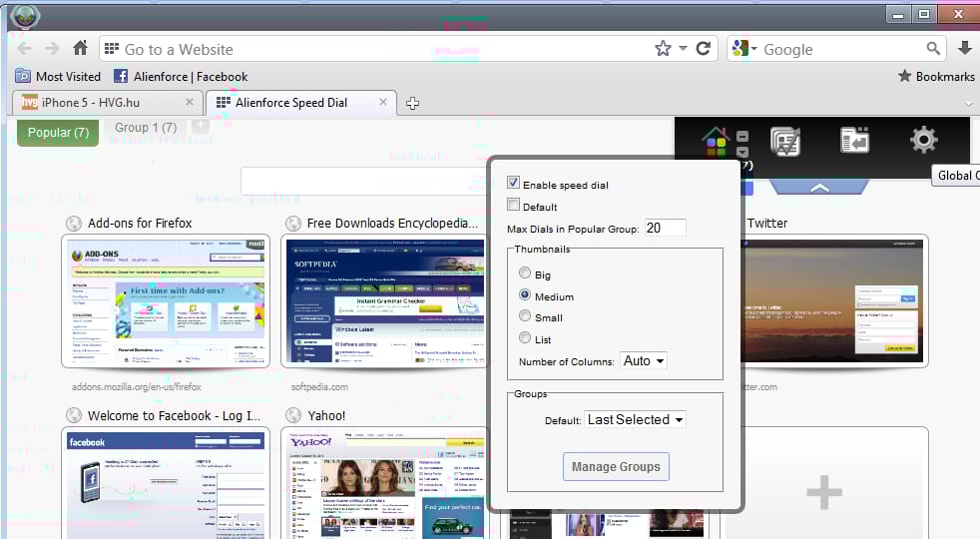Click the Twitter dial title
The image size is (980, 539).
(x=766, y=224)
